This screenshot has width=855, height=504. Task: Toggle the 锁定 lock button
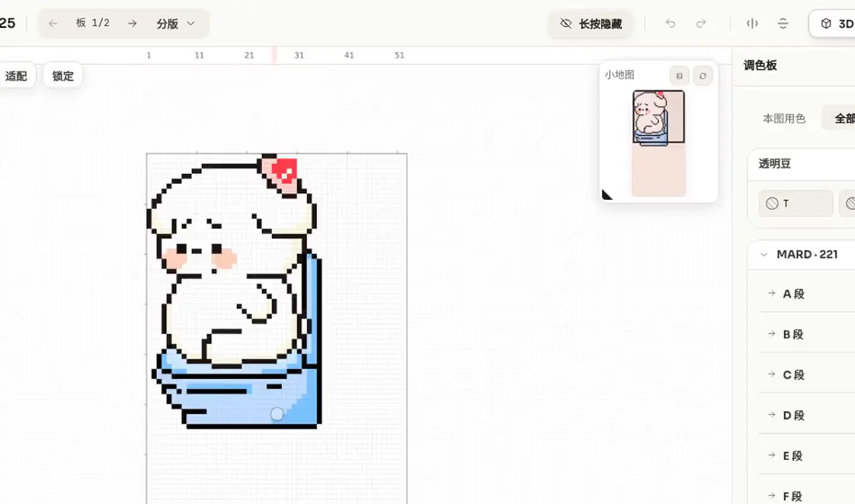click(x=63, y=76)
